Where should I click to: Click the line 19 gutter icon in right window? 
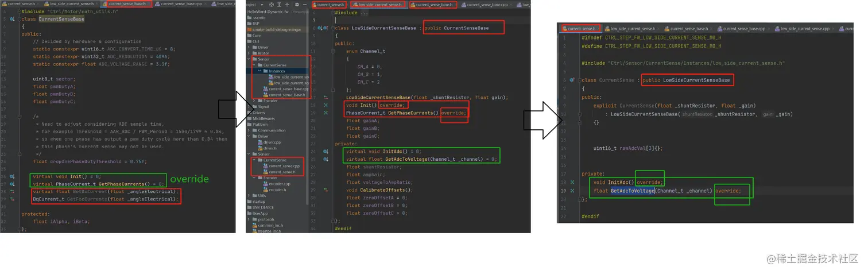[x=572, y=190]
